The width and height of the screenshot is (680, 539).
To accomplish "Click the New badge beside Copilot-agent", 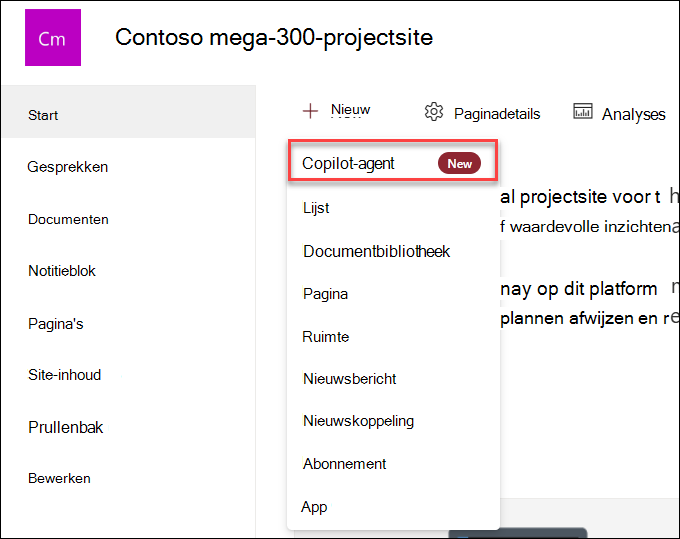I will [459, 163].
